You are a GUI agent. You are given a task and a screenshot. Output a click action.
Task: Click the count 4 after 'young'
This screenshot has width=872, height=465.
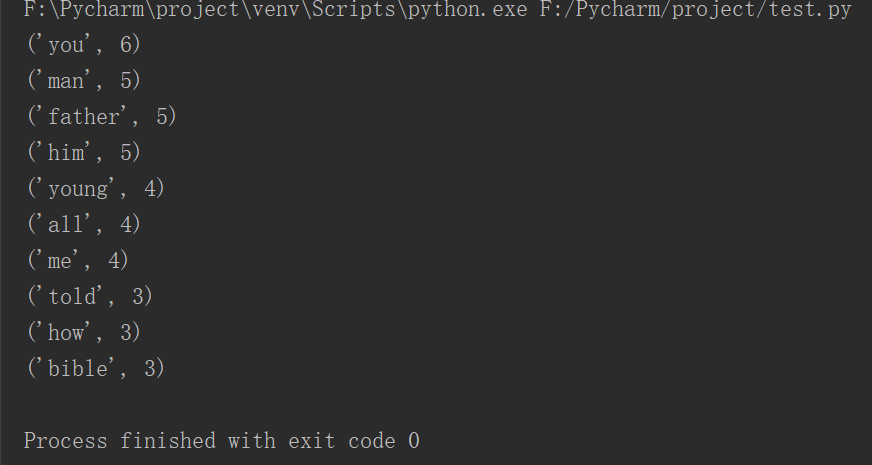(150, 189)
